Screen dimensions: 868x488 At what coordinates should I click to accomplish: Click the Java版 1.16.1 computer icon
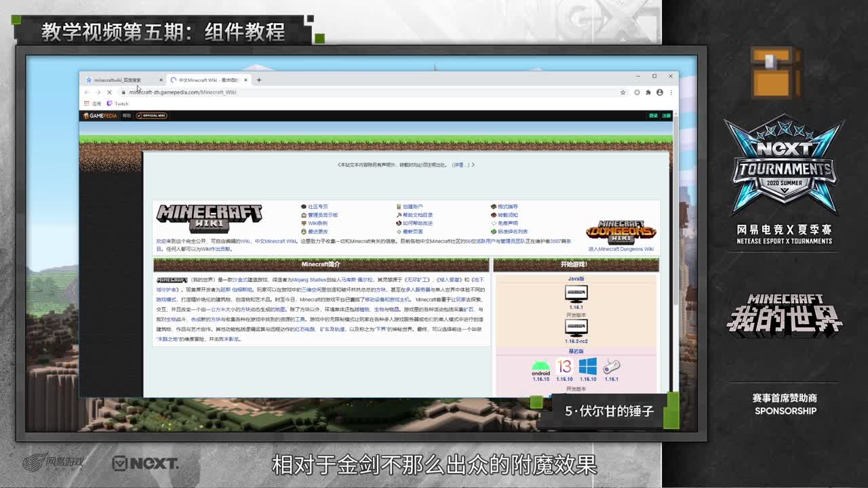(576, 293)
